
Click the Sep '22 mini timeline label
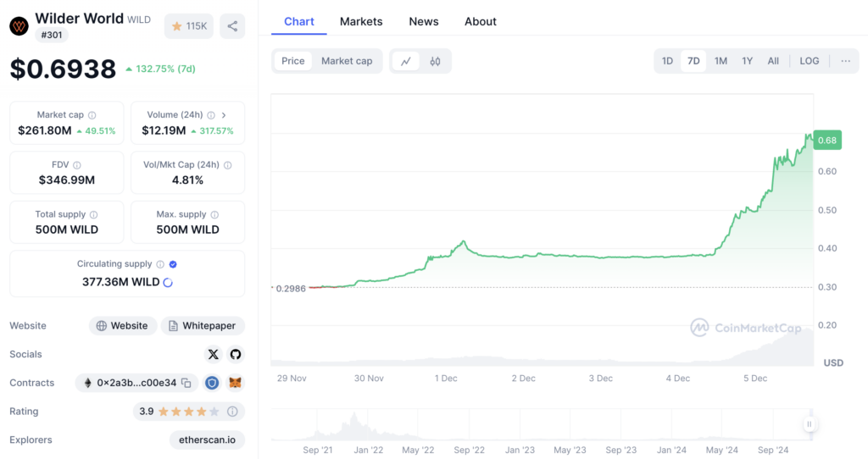(x=469, y=451)
